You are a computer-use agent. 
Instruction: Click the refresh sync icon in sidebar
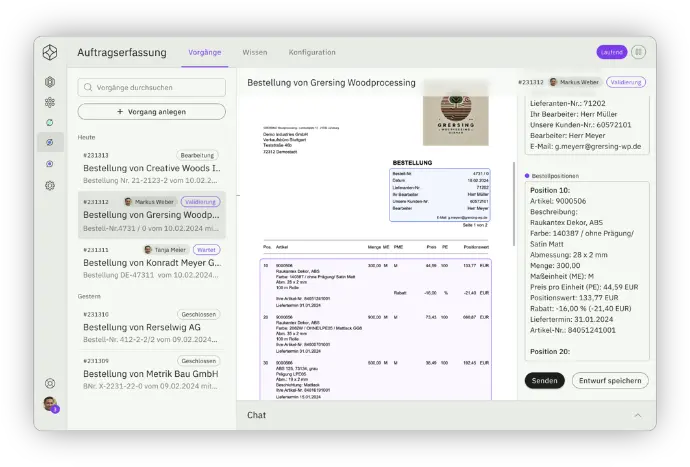50,122
